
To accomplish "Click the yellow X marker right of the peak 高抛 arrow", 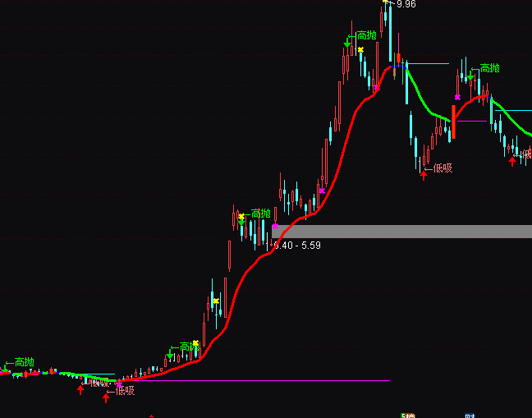I will coord(360,50).
